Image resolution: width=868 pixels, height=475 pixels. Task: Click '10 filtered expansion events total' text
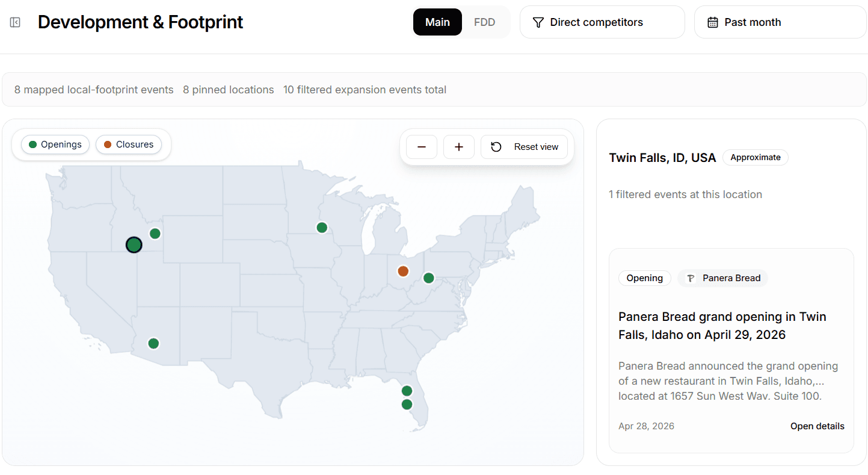(365, 90)
